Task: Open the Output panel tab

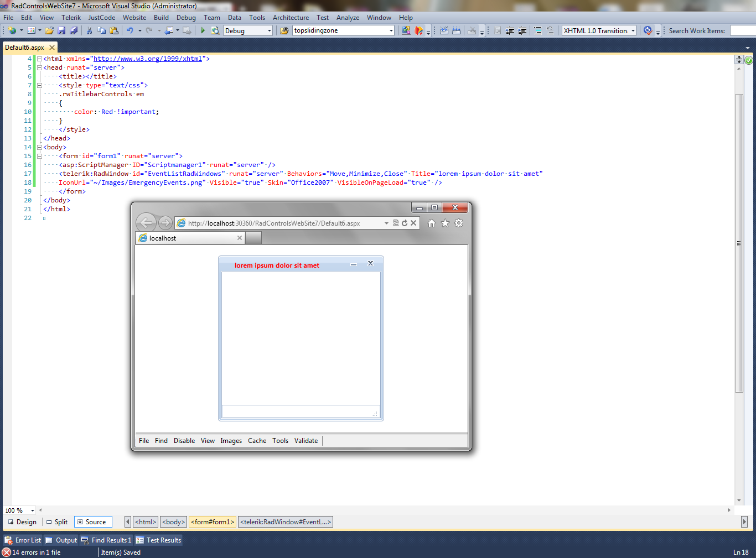Action: click(61, 540)
